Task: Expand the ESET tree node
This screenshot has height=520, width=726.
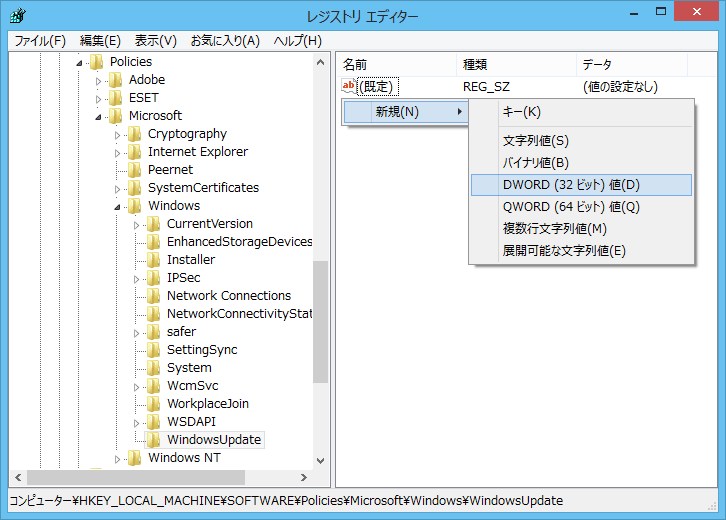Action: tap(98, 99)
